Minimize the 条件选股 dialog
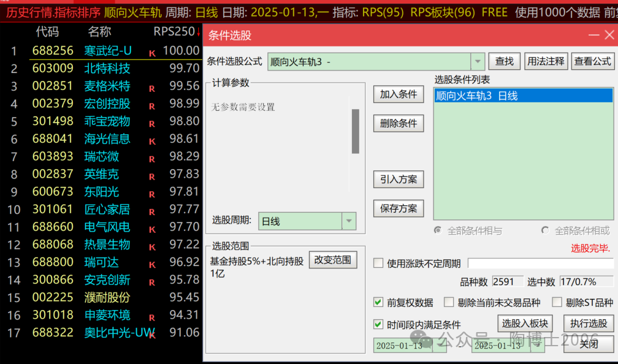Screen dimensions: 618x364 tap(593, 35)
